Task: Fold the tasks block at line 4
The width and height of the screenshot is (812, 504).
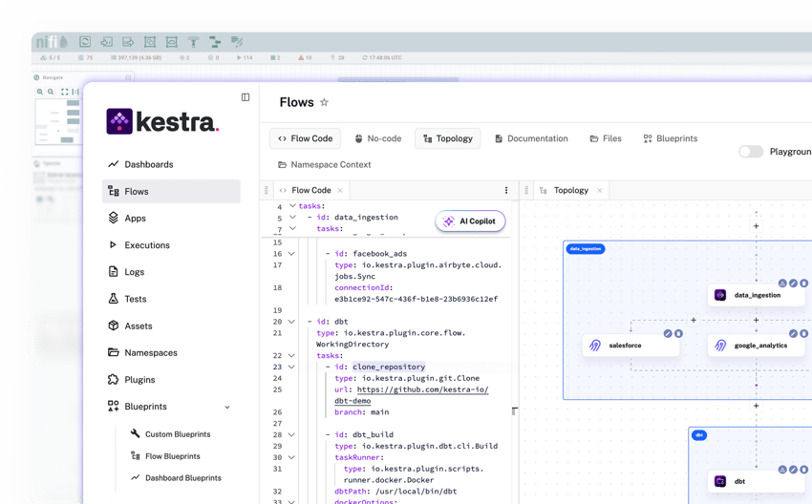Action: [292, 206]
